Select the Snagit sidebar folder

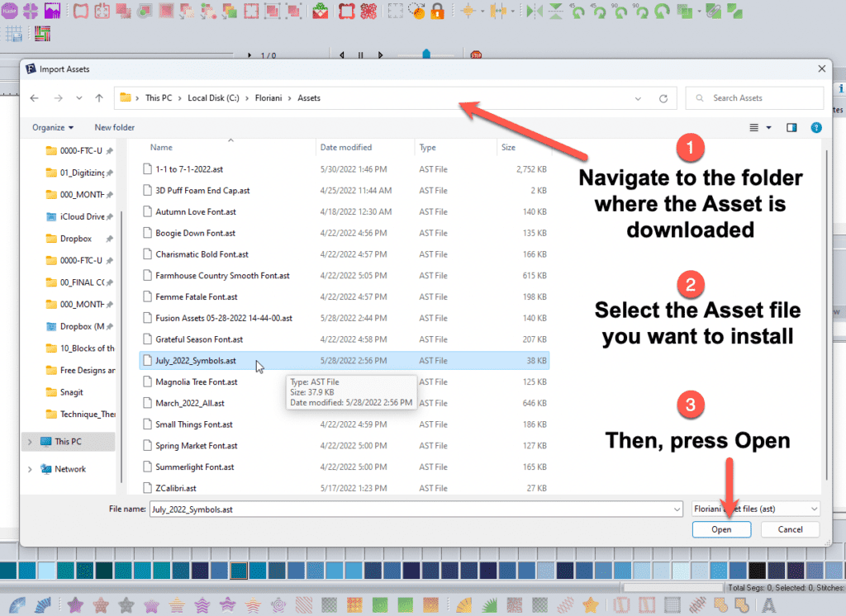click(64, 393)
